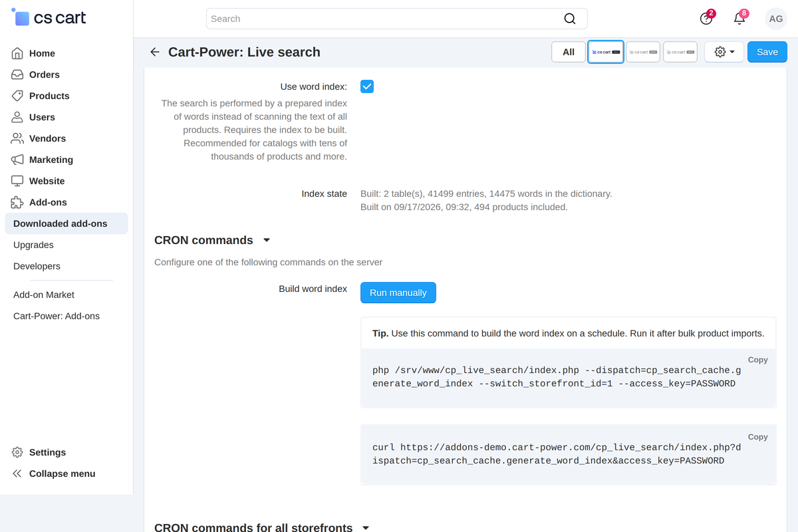
Task: Copy the curl command
Action: [758, 437]
